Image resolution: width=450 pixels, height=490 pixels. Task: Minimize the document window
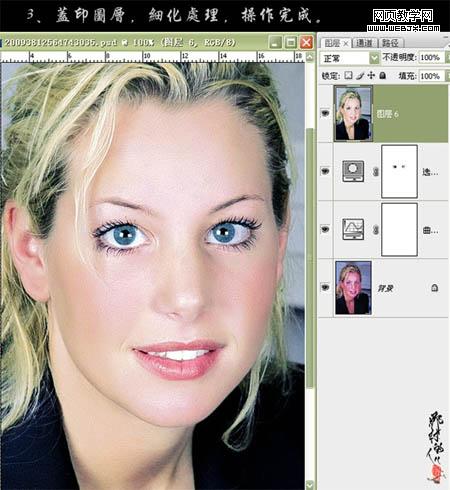click(x=275, y=42)
